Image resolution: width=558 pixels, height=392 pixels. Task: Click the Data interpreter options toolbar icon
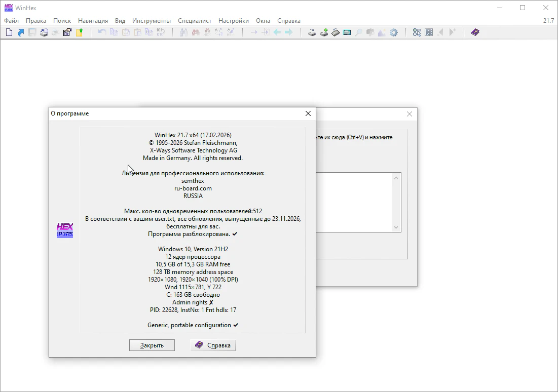pyautogui.click(x=429, y=32)
